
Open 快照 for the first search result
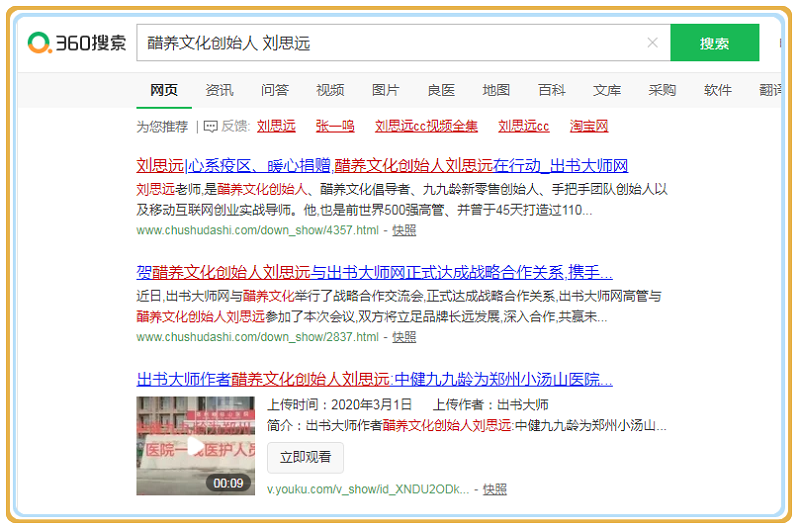pyautogui.click(x=404, y=230)
